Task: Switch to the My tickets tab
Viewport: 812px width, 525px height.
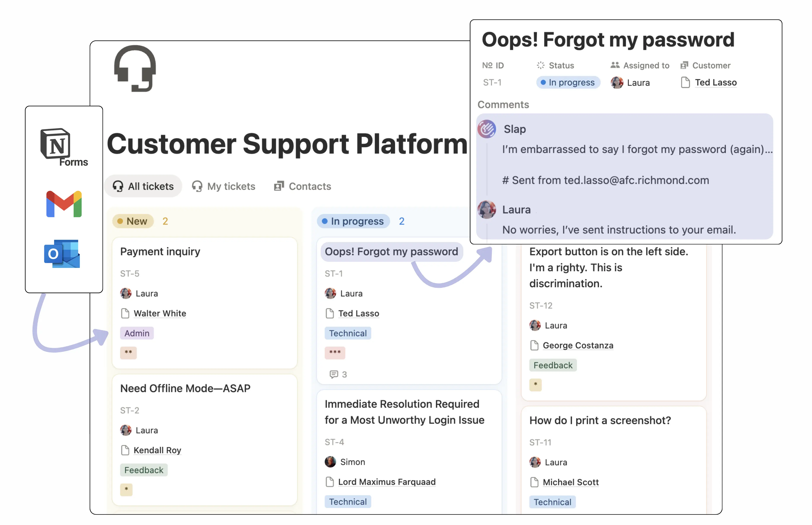Action: [x=224, y=186]
